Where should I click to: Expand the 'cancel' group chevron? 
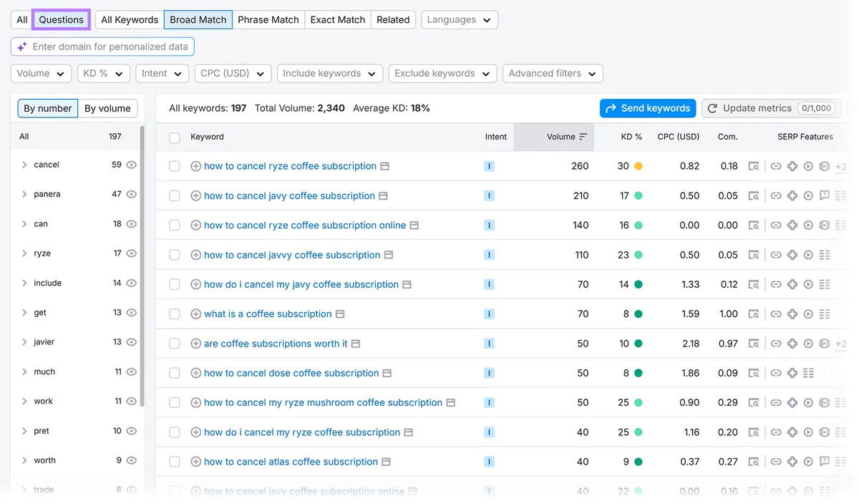point(24,165)
